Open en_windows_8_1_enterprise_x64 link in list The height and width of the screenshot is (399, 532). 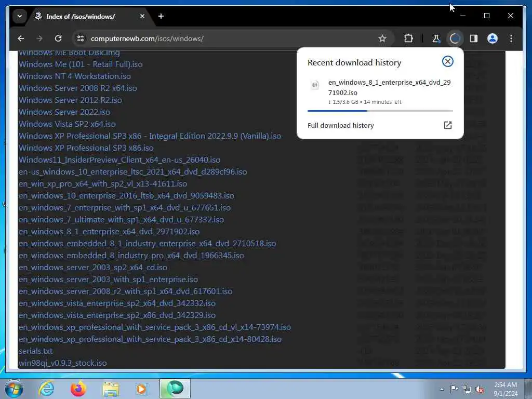(109, 231)
